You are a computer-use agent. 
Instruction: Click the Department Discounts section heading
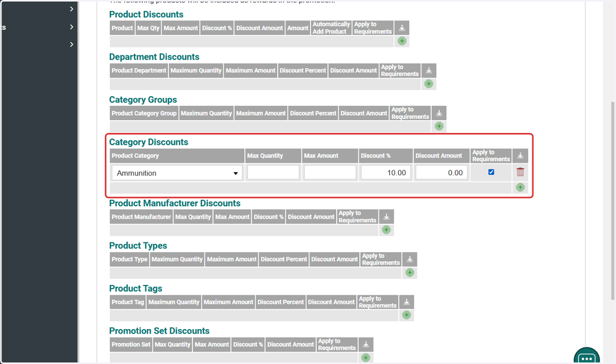click(x=155, y=57)
